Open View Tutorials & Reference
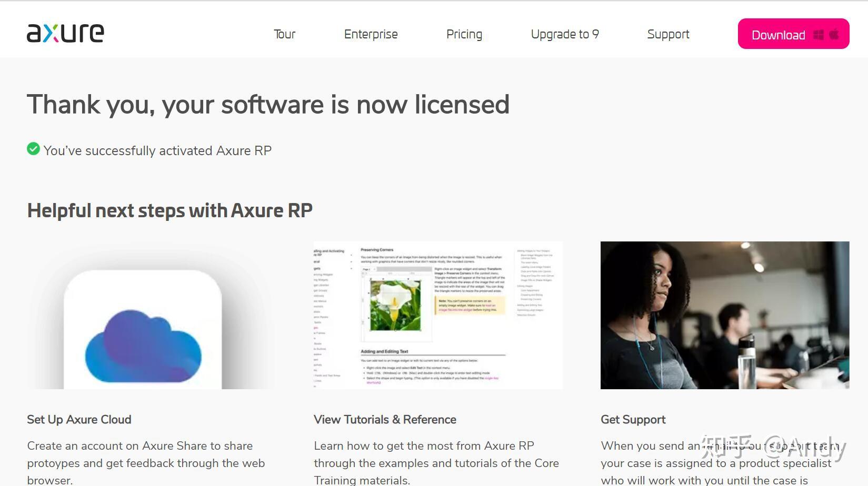The width and height of the screenshot is (868, 486). (x=385, y=419)
